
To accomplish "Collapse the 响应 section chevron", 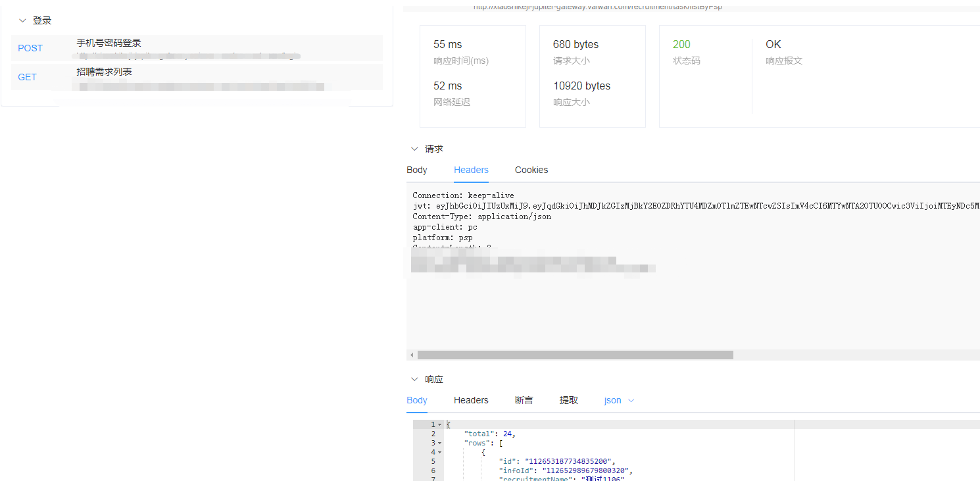I will click(414, 380).
